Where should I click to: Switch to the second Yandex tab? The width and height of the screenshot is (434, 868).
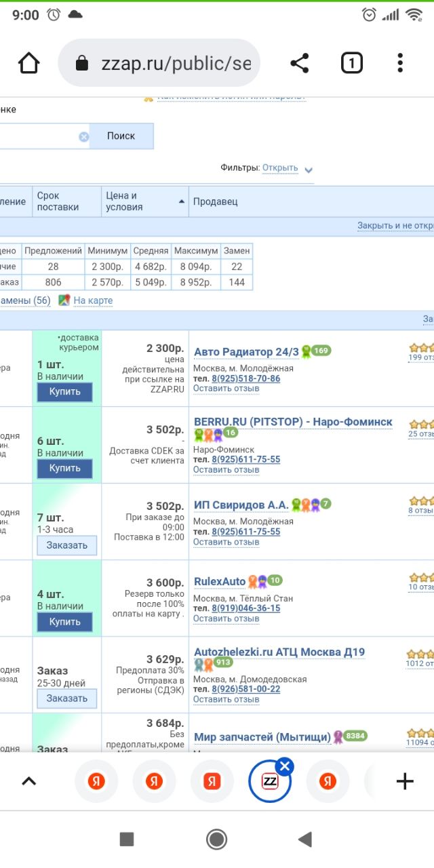tap(154, 781)
